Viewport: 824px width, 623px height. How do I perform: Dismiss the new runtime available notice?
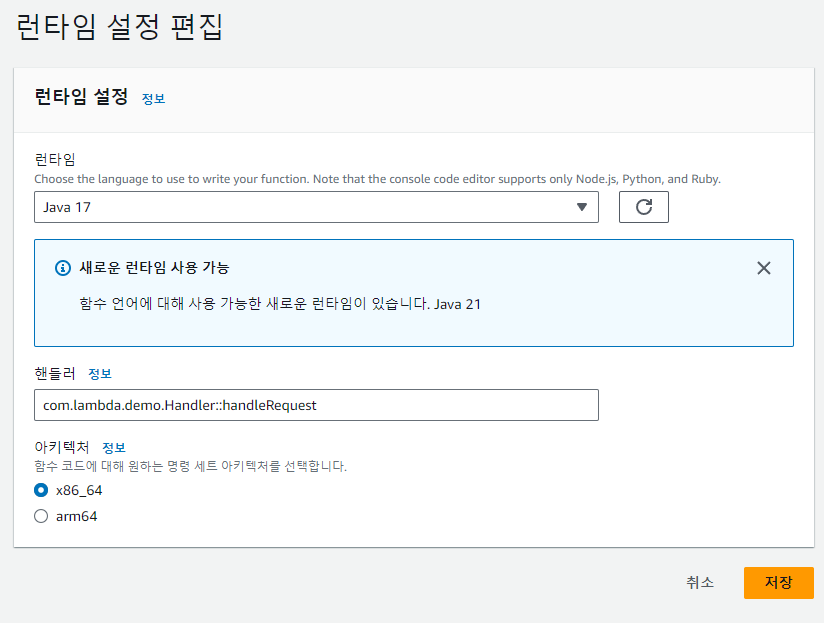point(764,268)
